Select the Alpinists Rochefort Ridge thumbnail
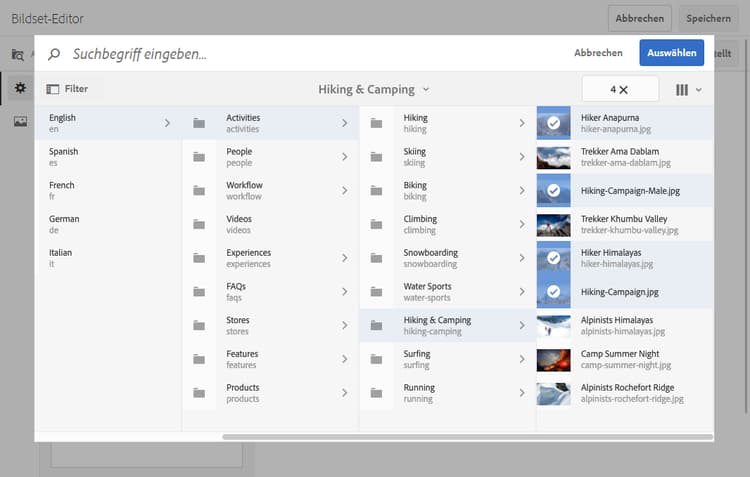750x477 pixels. (x=553, y=394)
